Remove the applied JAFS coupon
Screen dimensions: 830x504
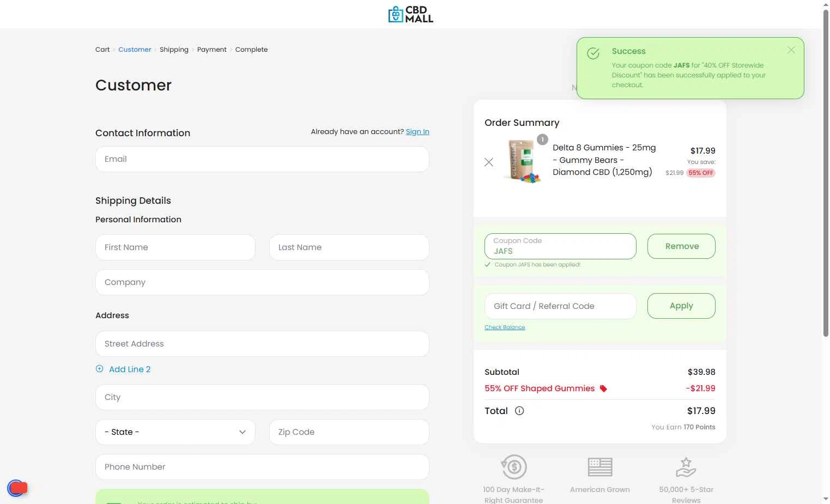(681, 246)
